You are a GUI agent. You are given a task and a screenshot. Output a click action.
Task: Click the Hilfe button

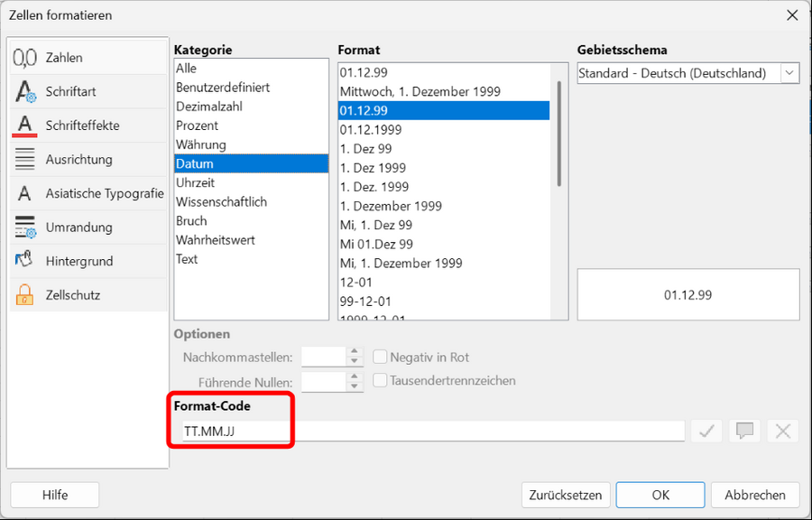tap(55, 495)
